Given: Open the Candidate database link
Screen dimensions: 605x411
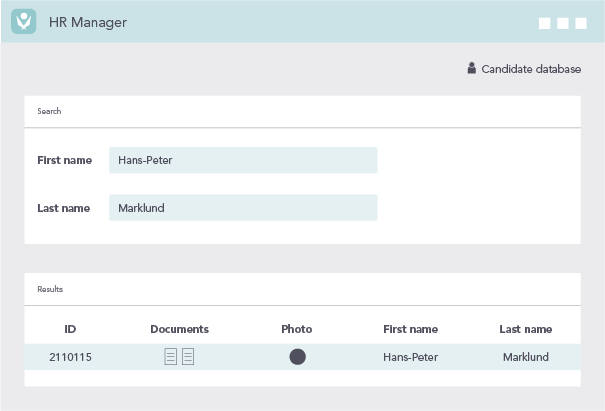Looking at the screenshot, I should [524, 69].
